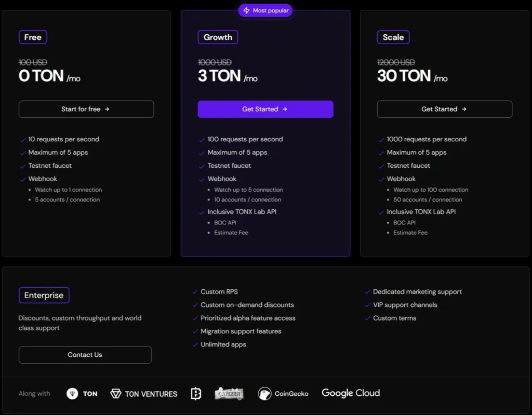Click the checkmark beside Custom RPS
This screenshot has width=532, height=415.
pos(195,292)
